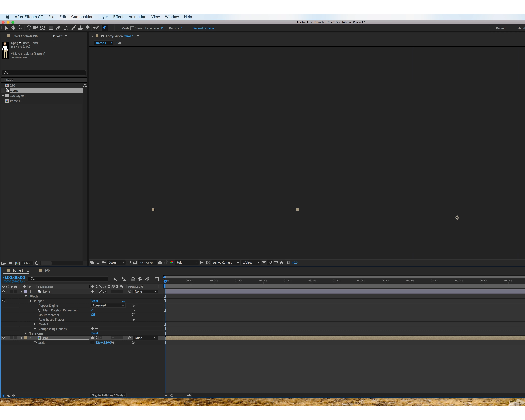525x420 pixels.
Task: Delete selected item with trash icon
Action: 37,263
